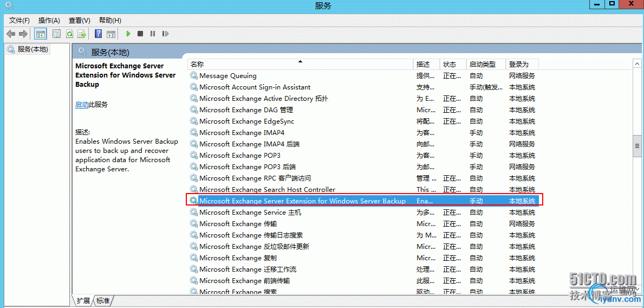Open the 文件(F) menu
The width and height of the screenshot is (644, 308).
click(19, 20)
